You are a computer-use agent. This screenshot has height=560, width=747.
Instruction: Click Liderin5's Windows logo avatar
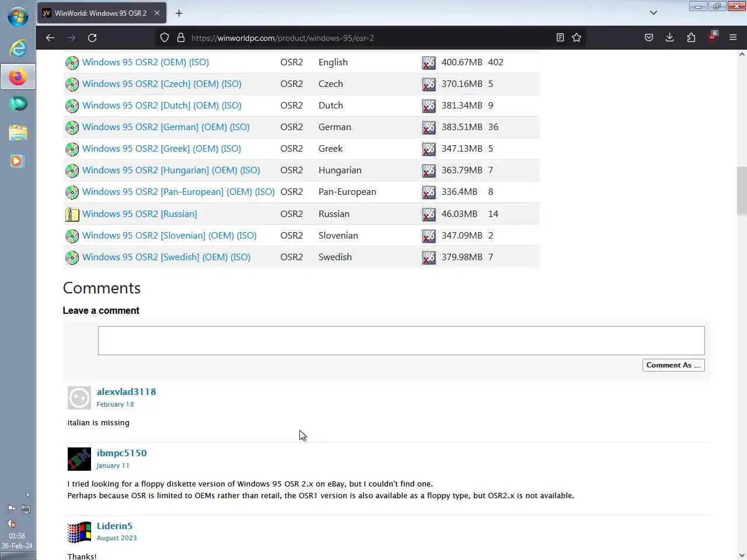click(79, 532)
